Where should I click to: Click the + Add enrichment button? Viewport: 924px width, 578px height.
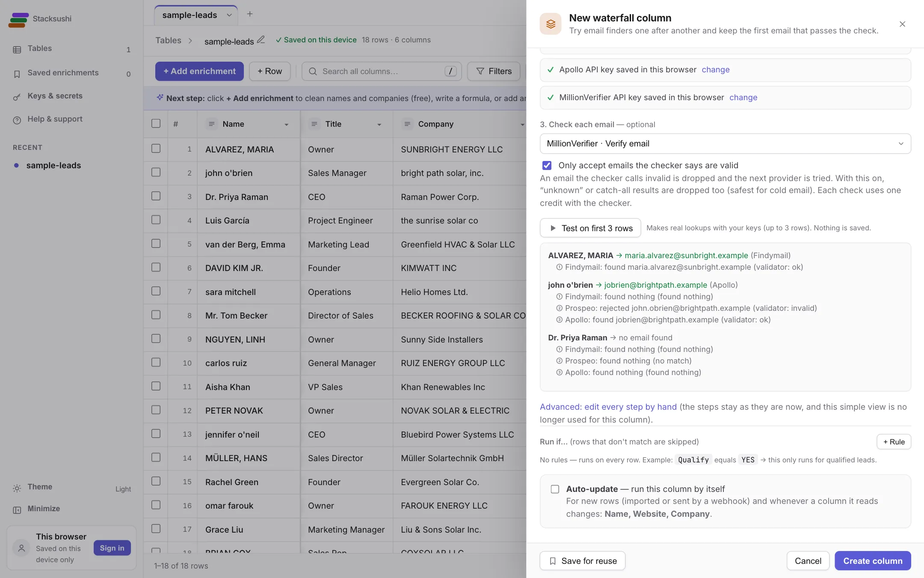point(199,72)
